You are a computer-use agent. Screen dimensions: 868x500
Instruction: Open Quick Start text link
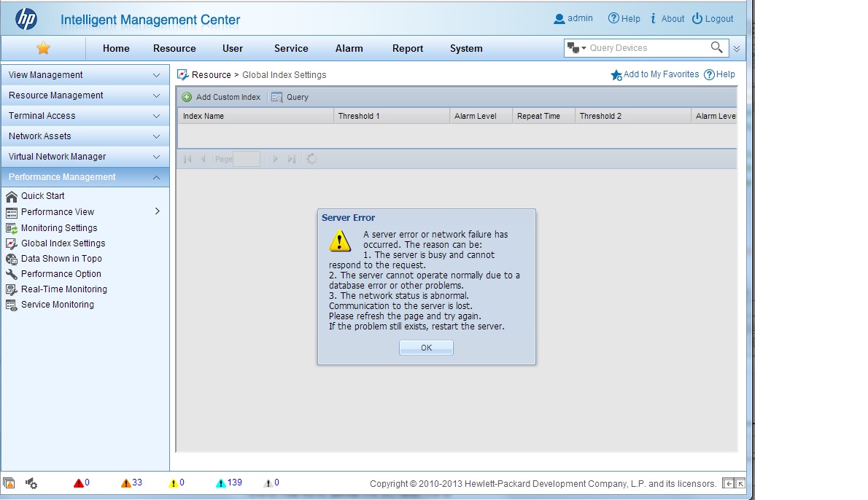tap(42, 196)
